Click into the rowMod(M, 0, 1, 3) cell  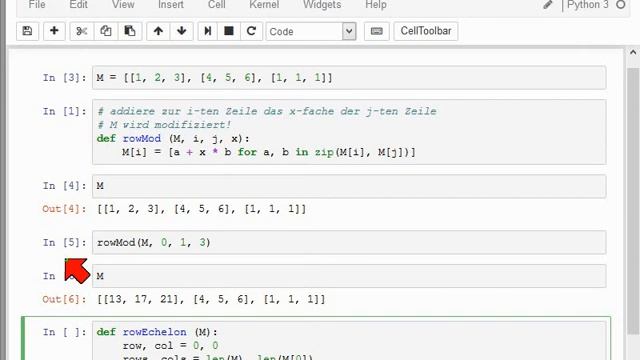click(349, 242)
